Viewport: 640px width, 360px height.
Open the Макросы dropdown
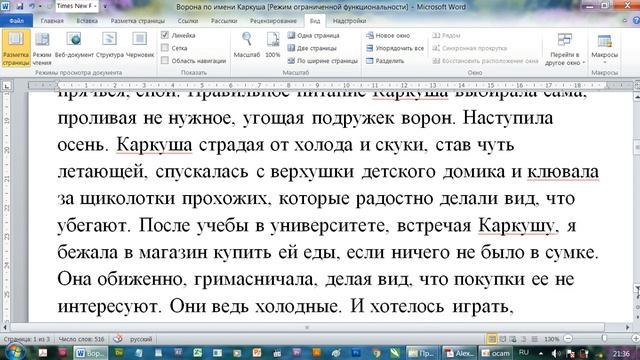click(604, 49)
